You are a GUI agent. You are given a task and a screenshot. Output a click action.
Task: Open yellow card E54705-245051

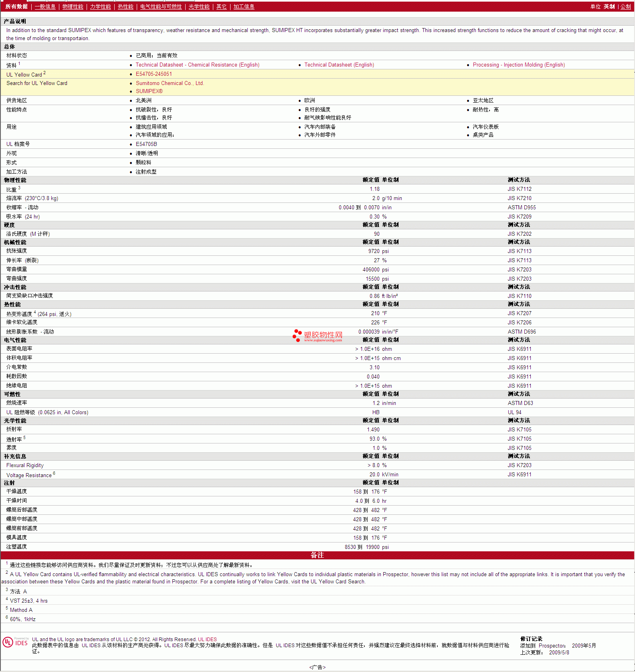[x=154, y=74]
